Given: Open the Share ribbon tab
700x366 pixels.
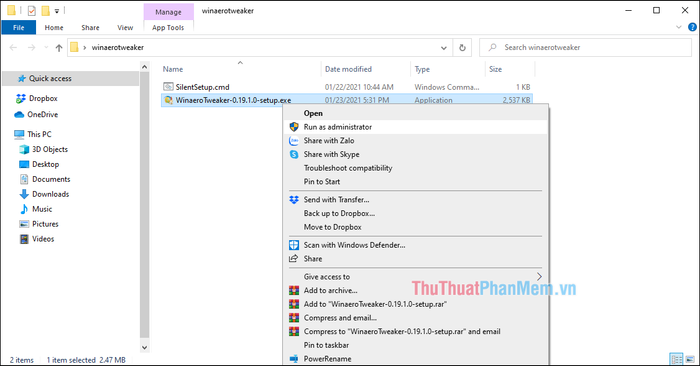Looking at the screenshot, I should 90,27.
